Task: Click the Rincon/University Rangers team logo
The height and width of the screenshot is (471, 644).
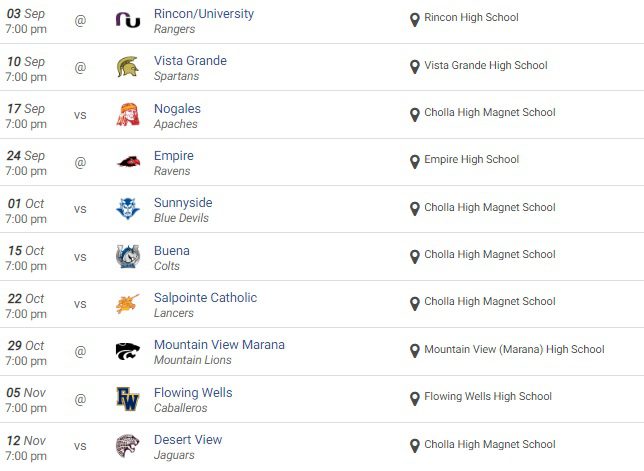Action: click(128, 20)
